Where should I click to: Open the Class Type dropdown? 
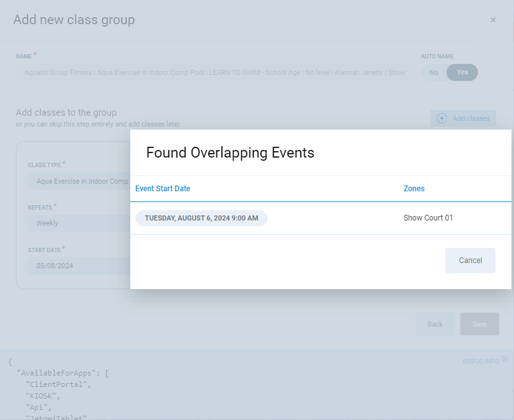(x=79, y=181)
